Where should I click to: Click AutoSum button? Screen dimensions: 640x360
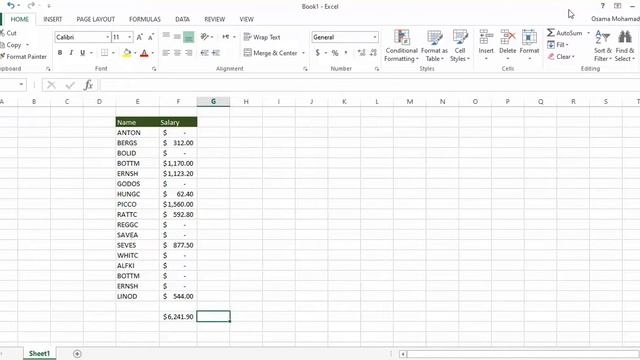click(564, 33)
